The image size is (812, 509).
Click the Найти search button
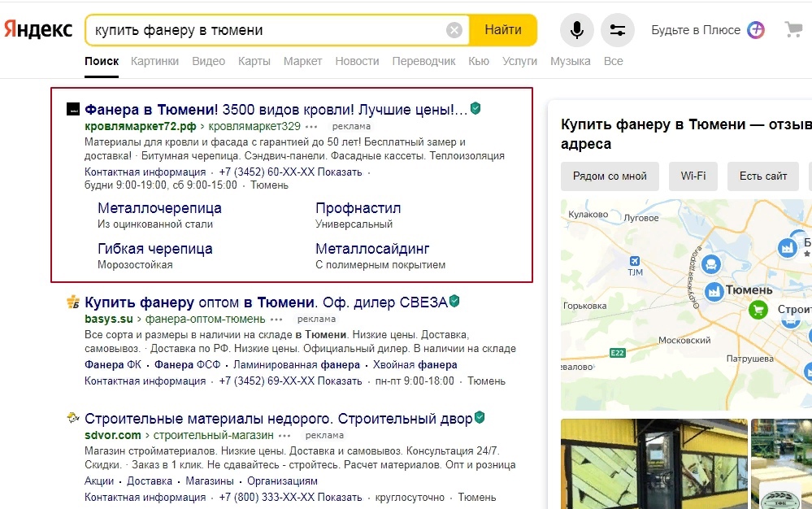pyautogui.click(x=503, y=30)
